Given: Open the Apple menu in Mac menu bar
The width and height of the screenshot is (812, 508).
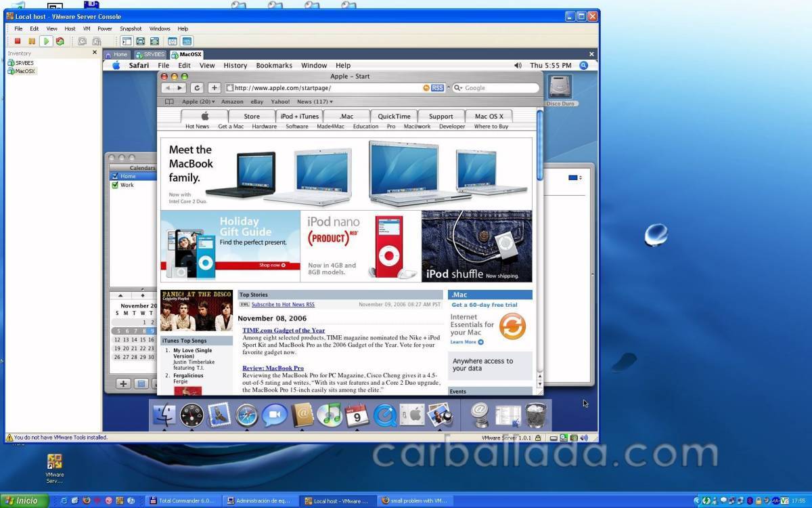Looking at the screenshot, I should point(116,66).
